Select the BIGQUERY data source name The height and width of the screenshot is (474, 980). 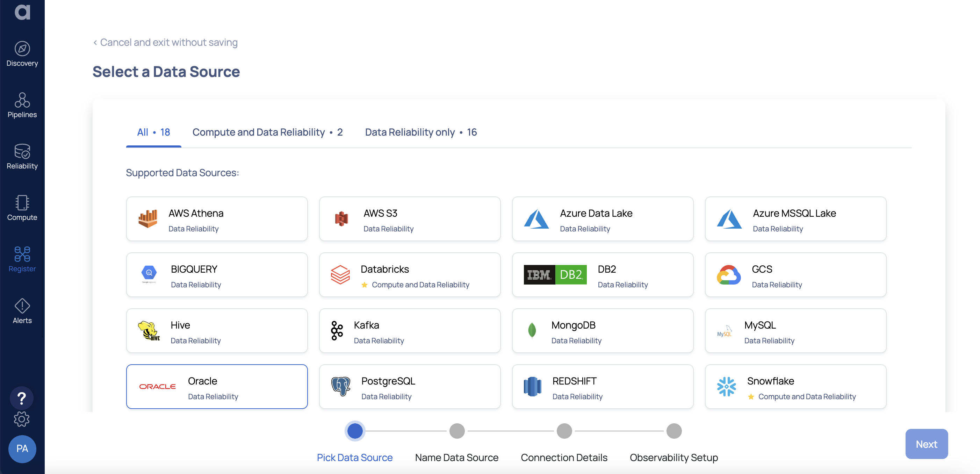[x=194, y=269]
